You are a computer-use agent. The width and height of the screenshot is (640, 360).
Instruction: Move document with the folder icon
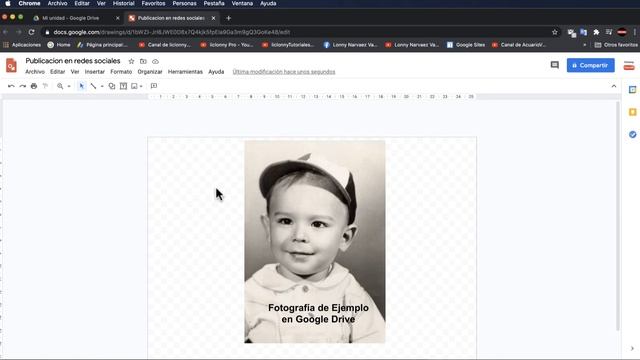point(143,61)
